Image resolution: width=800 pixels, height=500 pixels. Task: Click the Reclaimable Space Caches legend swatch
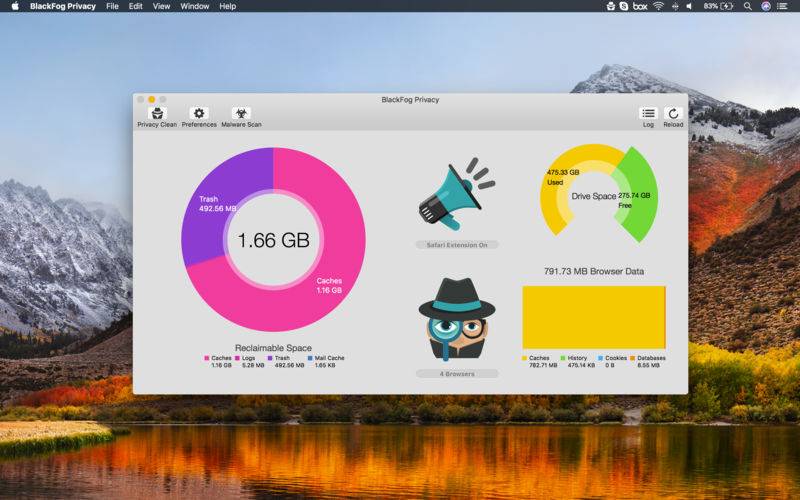click(207, 358)
